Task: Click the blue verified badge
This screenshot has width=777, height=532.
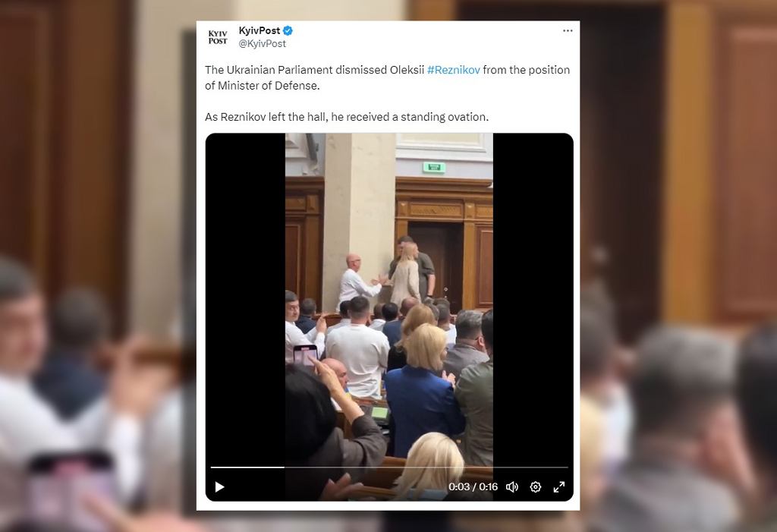Action: pyautogui.click(x=288, y=31)
